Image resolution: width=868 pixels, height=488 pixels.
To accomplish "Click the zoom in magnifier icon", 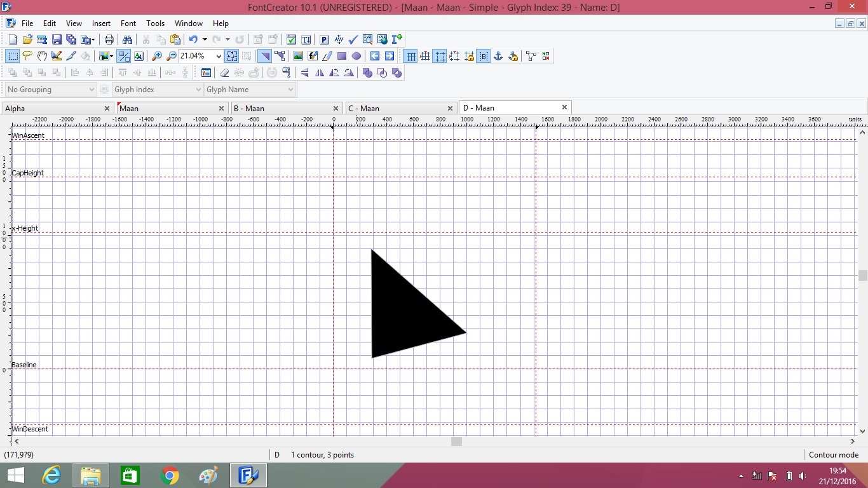I will pyautogui.click(x=156, y=56).
